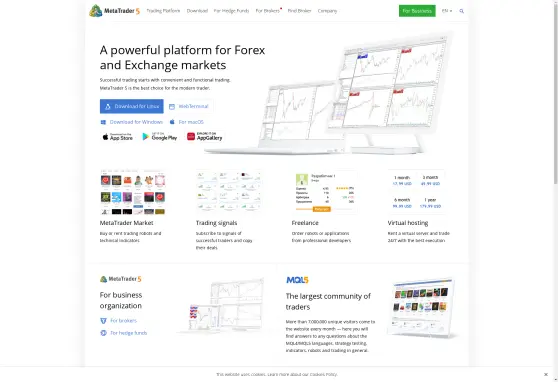
Task: Click the MetaTrader 5 logo in header
Action: 114,11
